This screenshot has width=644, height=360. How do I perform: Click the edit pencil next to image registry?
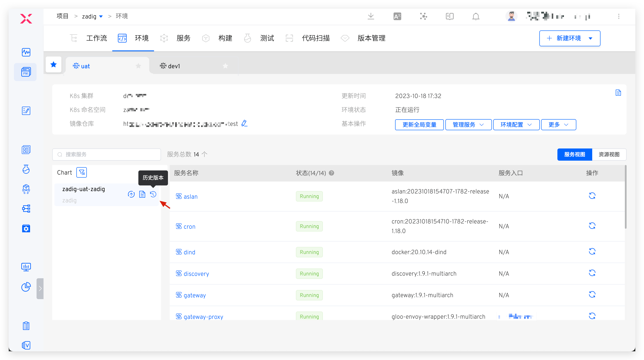point(244,123)
